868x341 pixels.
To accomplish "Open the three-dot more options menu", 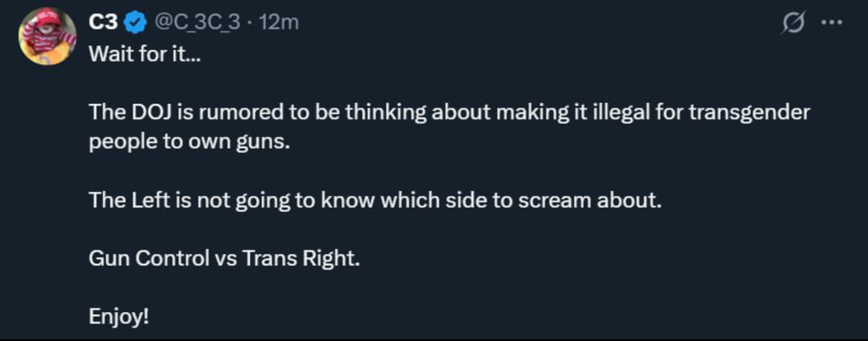I will (x=831, y=22).
